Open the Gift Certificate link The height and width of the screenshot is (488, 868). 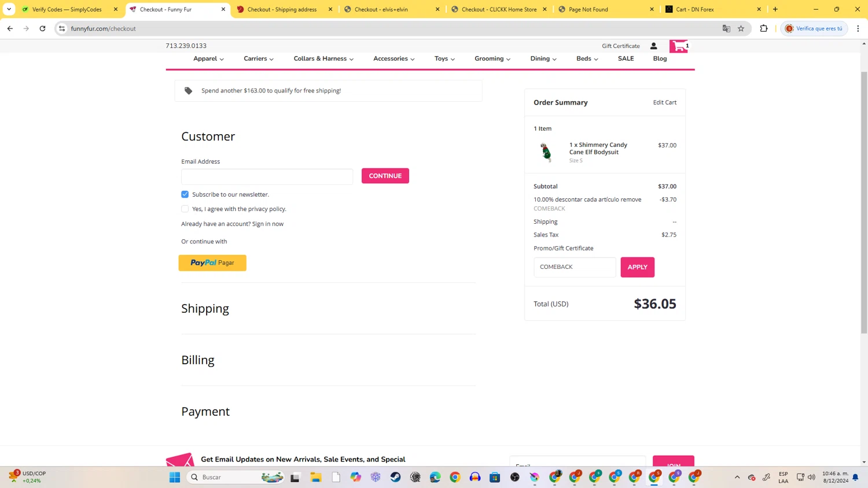click(x=620, y=46)
